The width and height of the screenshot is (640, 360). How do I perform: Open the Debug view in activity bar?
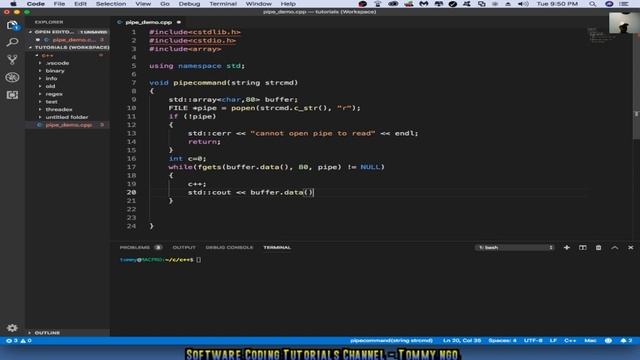point(12,77)
